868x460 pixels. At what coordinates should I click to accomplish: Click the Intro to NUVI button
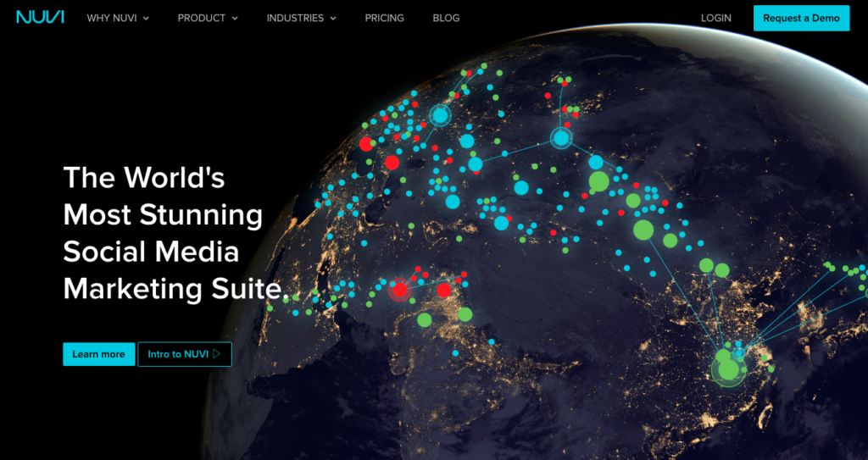tap(184, 354)
